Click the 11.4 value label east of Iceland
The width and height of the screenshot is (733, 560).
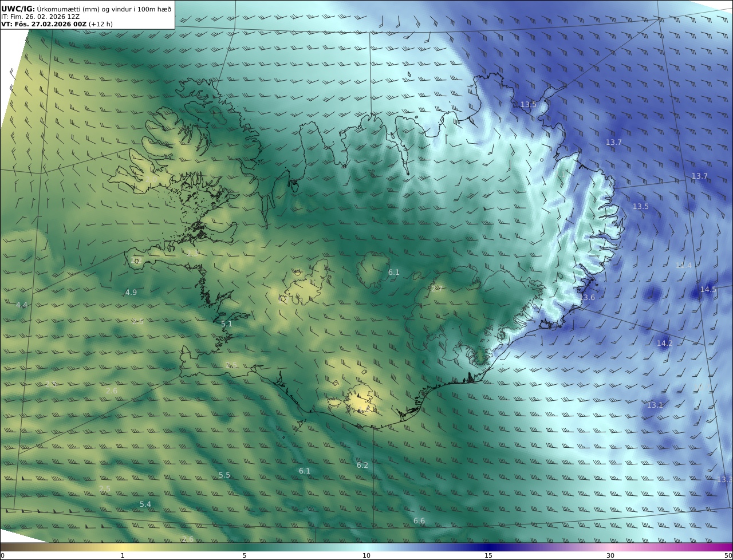pyautogui.click(x=683, y=265)
